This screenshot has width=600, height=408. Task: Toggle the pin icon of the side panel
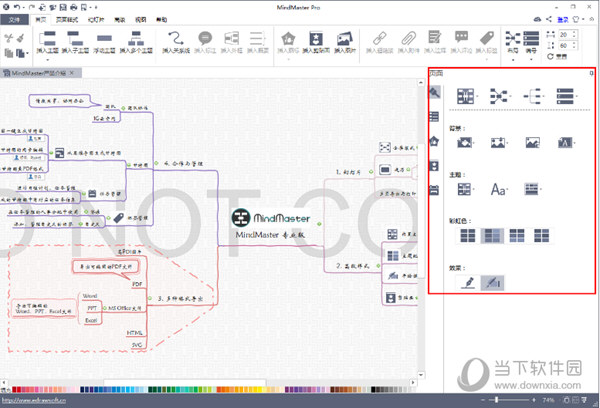pyautogui.click(x=591, y=73)
